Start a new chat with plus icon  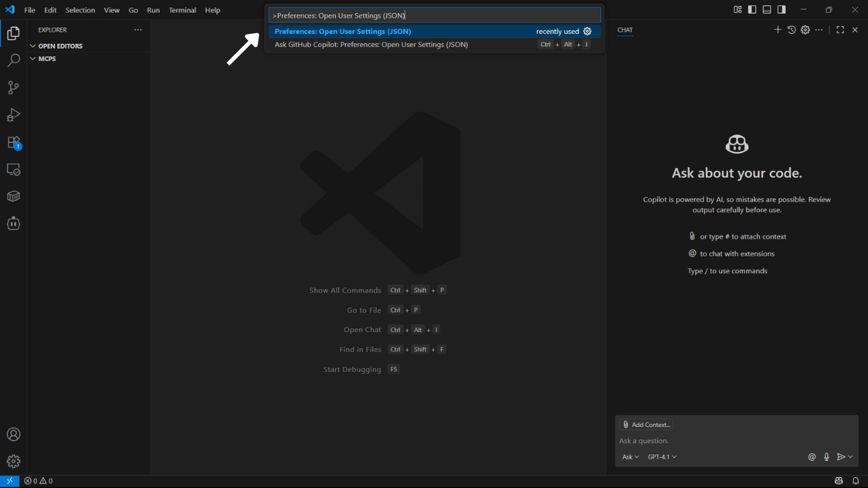pos(778,30)
